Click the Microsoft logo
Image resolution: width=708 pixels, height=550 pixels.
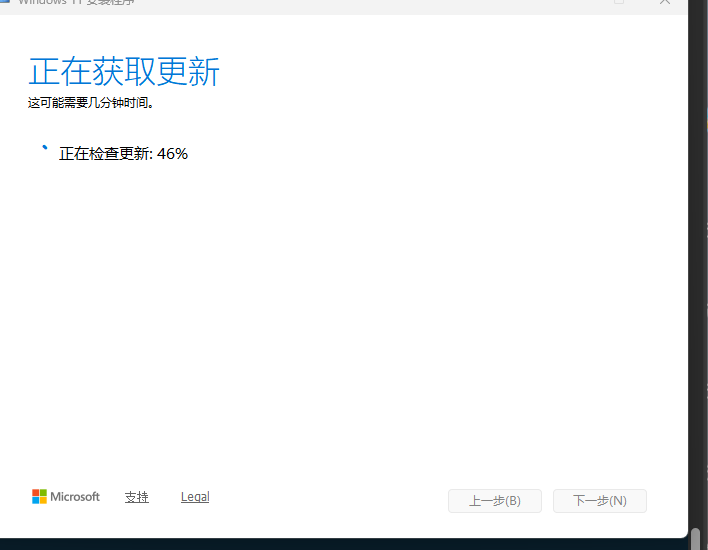(x=66, y=497)
